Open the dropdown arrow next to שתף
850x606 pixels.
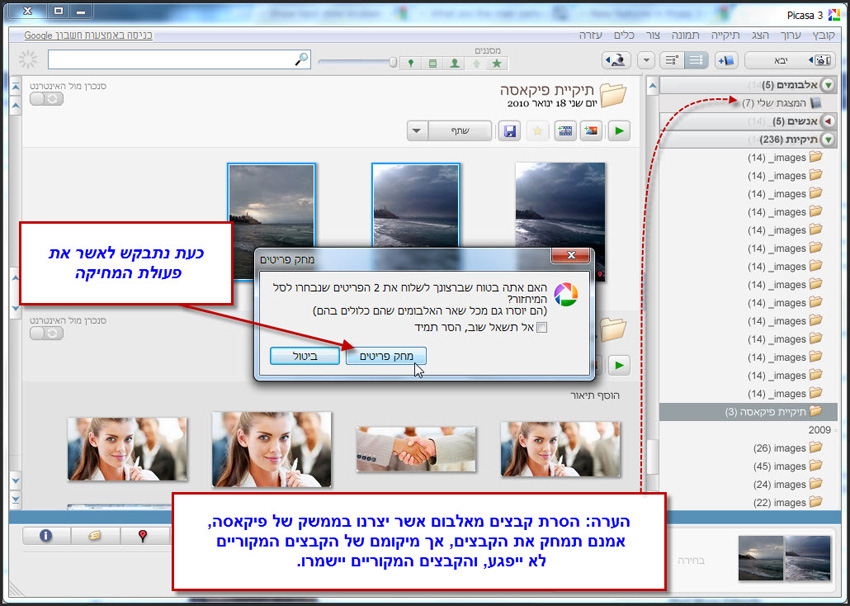[417, 131]
